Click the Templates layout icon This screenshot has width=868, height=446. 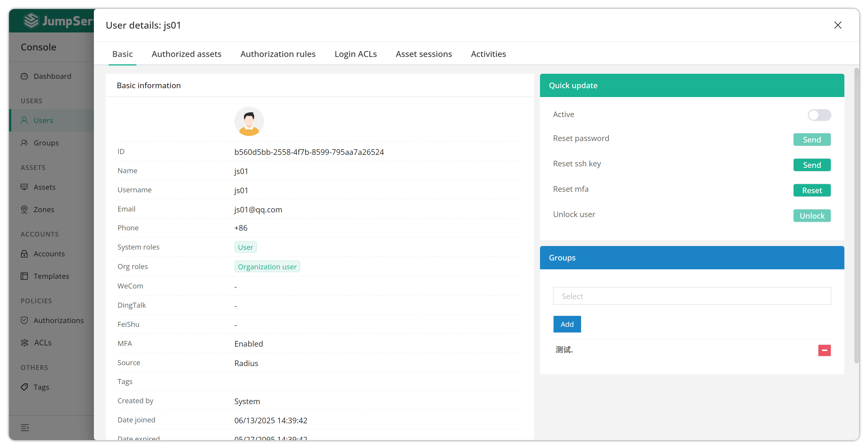[x=24, y=276]
